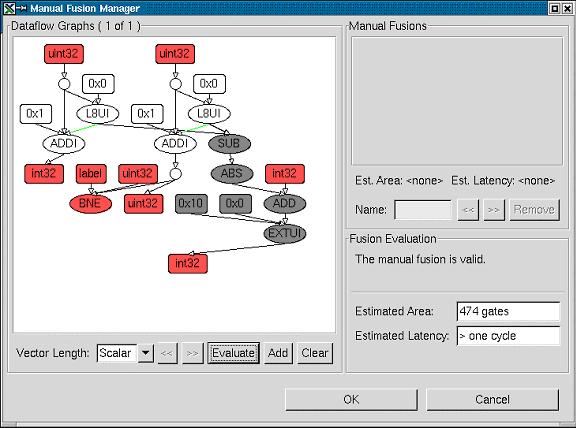Viewport: 576px width, 428px height.
Task: Confirm with the OK button
Action: click(x=351, y=400)
